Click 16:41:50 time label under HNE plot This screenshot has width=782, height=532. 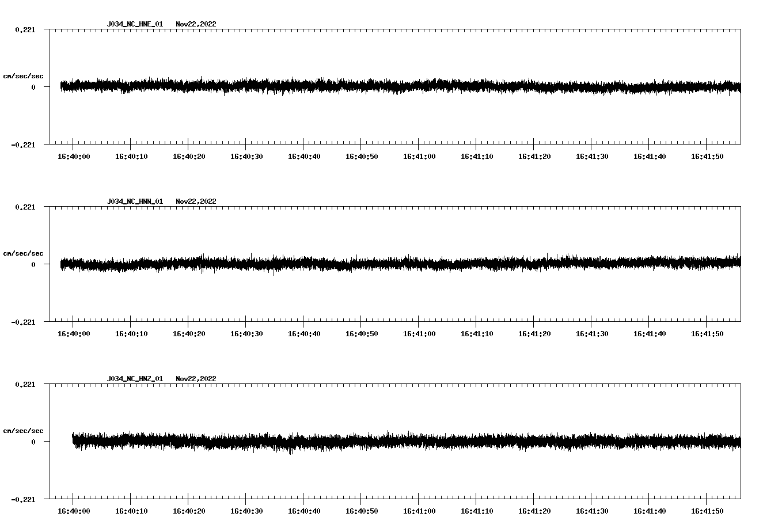pyautogui.click(x=707, y=157)
